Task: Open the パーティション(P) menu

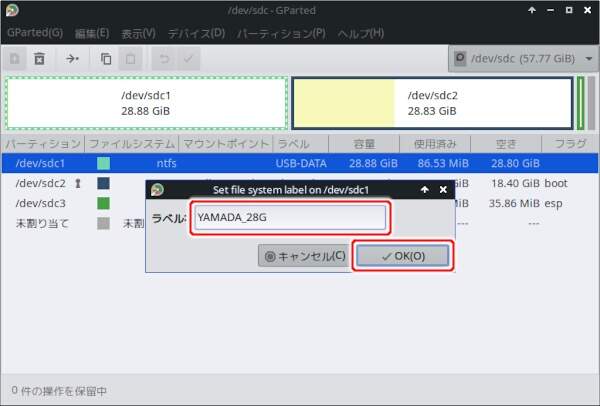Action: 281,33
